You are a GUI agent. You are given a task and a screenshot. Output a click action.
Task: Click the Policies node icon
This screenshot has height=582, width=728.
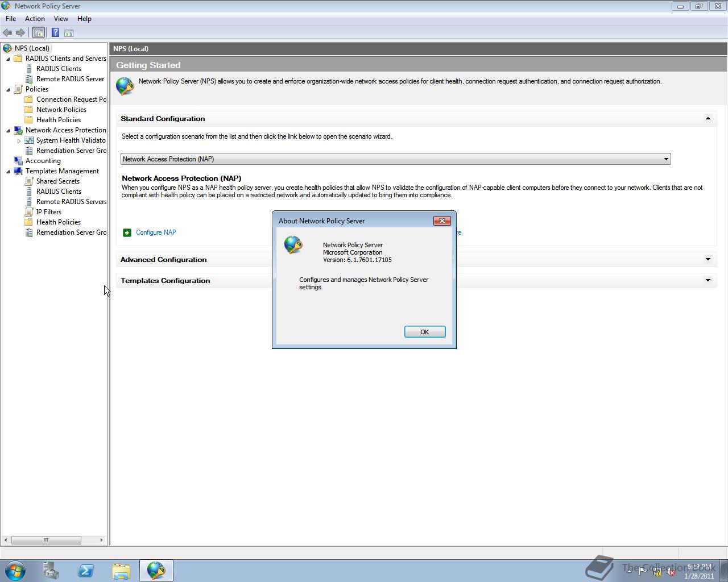[18, 89]
